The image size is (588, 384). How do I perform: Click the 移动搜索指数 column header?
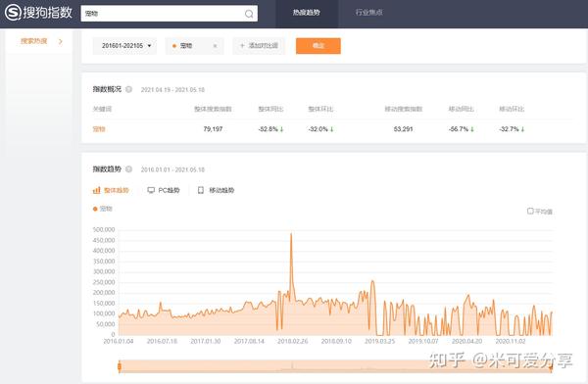(x=404, y=109)
